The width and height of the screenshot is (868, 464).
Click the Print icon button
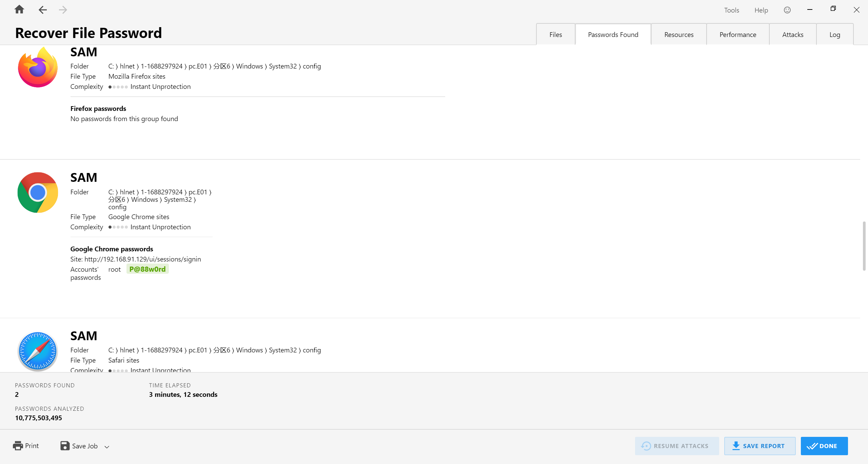coord(18,446)
